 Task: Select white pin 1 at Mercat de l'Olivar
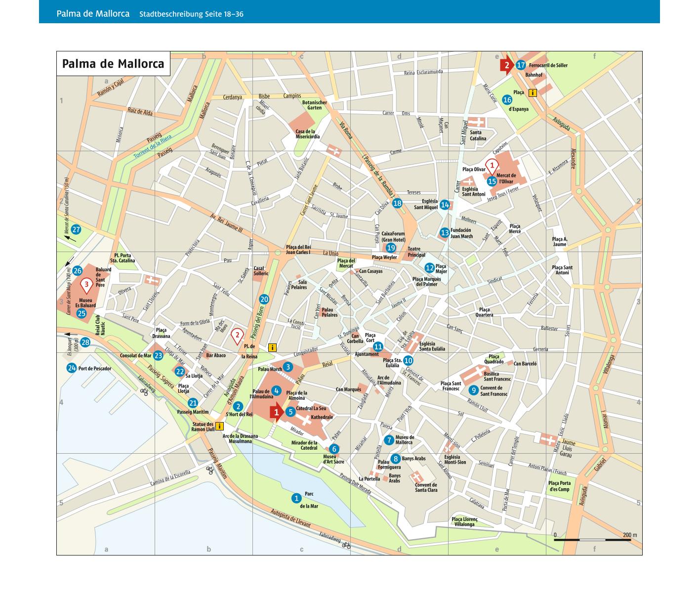(491, 166)
